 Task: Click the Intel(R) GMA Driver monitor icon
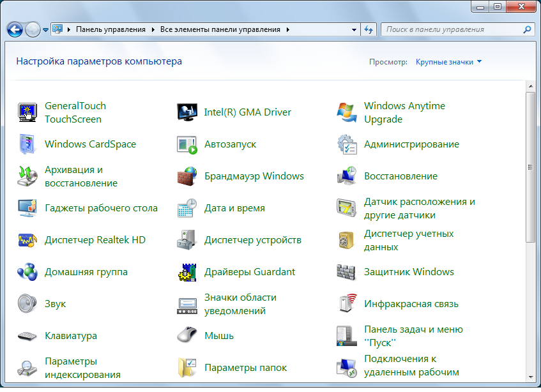pyautogui.click(x=187, y=112)
